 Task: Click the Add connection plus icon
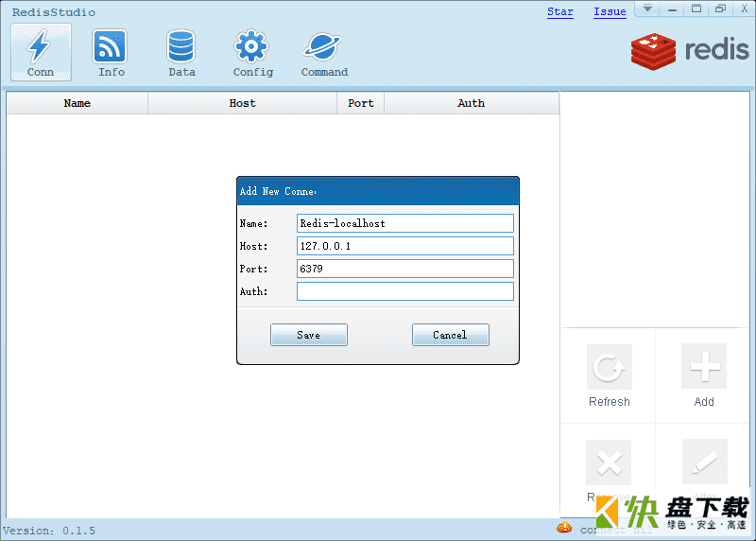click(x=704, y=366)
